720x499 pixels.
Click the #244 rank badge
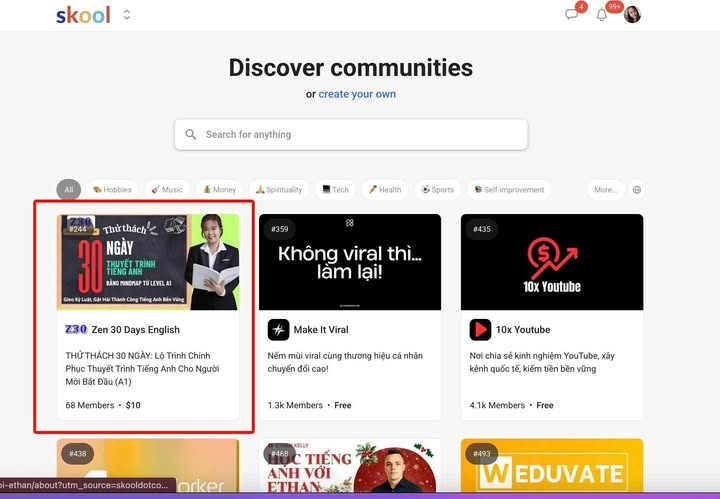(x=78, y=229)
